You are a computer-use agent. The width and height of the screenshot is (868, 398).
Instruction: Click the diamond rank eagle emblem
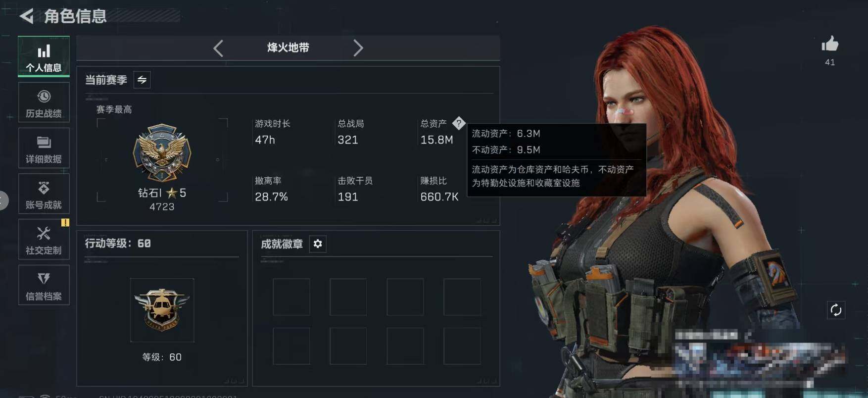(x=162, y=152)
